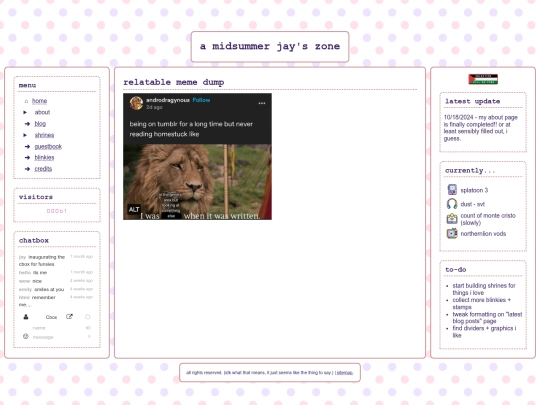Click the headphones icon by dust - svt
This screenshot has width=540, height=405.
coord(452,204)
